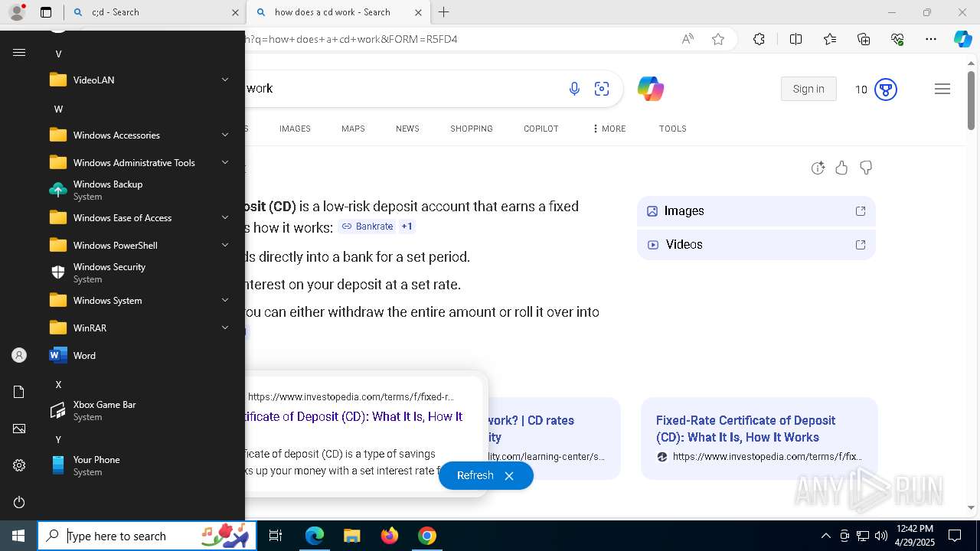Click Read aloud icon in address bar
Viewport: 980px width, 551px height.
tap(688, 39)
